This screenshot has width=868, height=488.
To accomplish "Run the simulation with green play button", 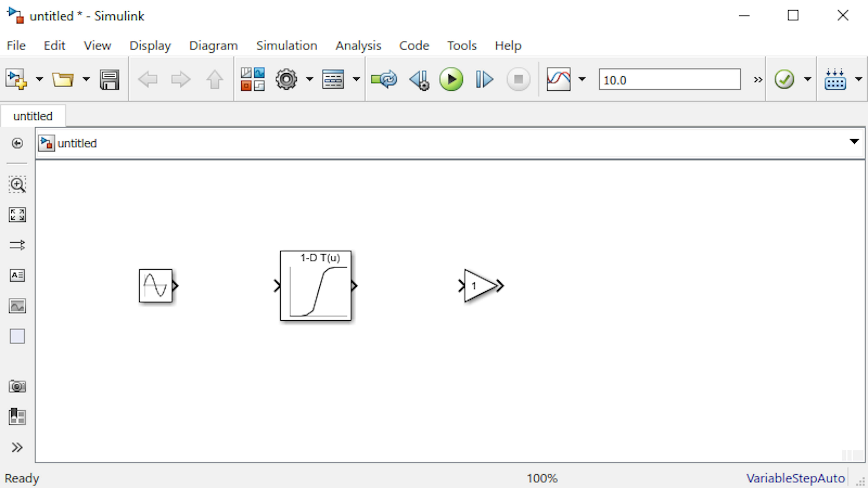I will [x=451, y=80].
